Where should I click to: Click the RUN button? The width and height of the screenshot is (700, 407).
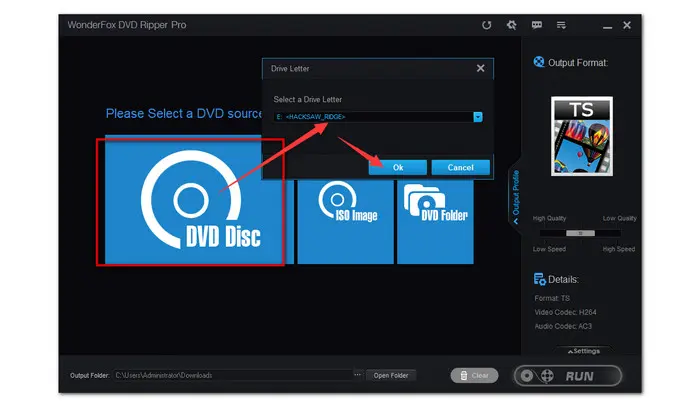coord(568,376)
